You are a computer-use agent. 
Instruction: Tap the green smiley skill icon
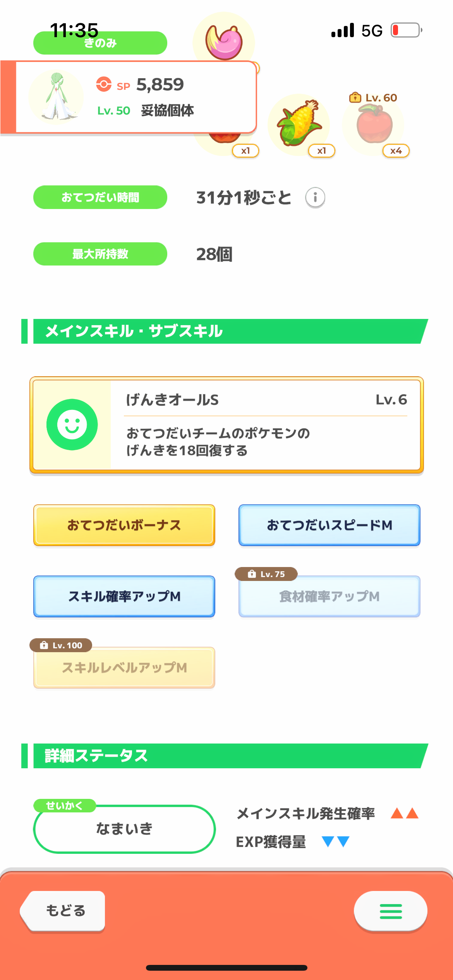tap(72, 425)
